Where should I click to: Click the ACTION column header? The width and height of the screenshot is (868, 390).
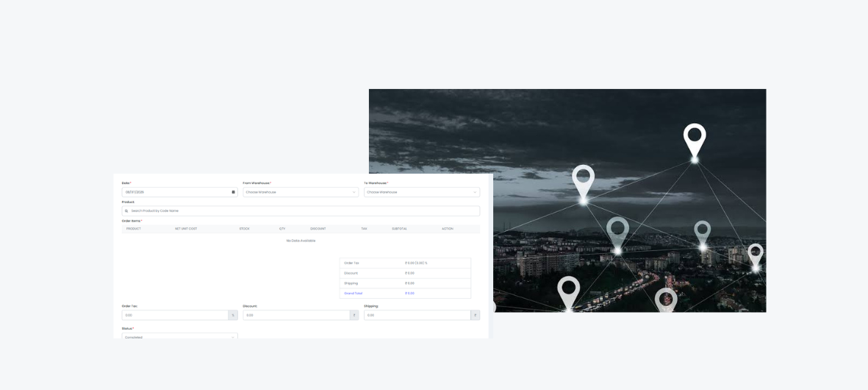pos(448,229)
